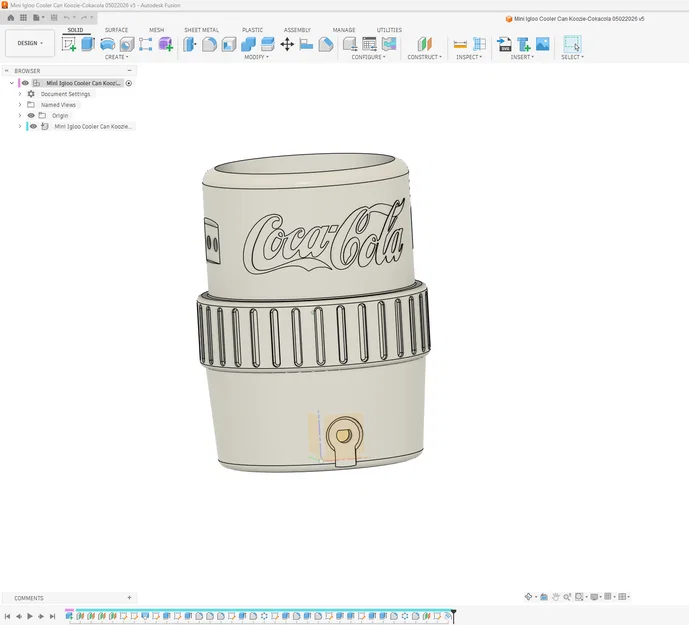Screen dimensions: 689x625
Task: Open the Change Parameters table icon
Action: pos(370,44)
